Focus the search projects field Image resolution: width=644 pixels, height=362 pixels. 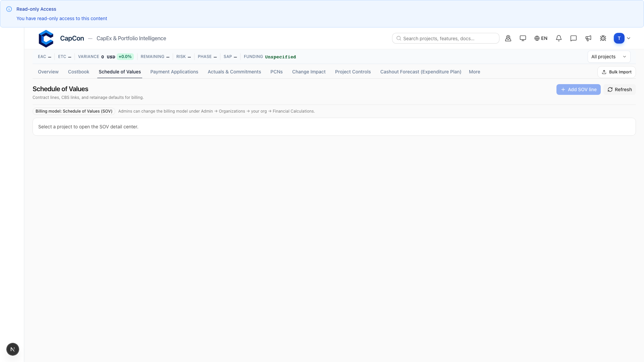(445, 38)
